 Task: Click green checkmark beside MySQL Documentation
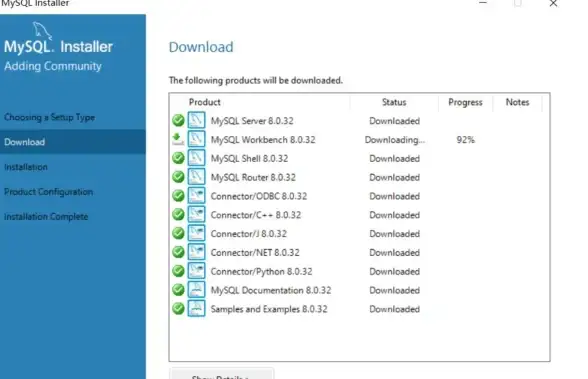(x=178, y=290)
